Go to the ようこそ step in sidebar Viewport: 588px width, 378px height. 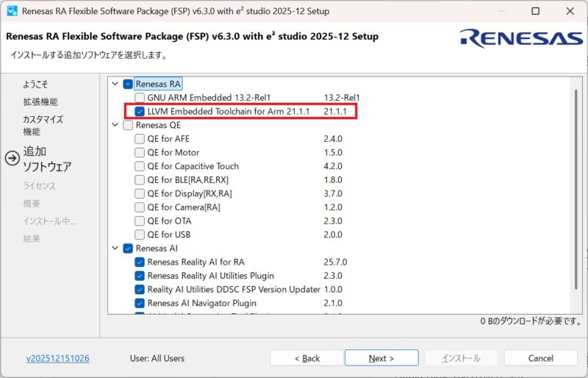(35, 85)
